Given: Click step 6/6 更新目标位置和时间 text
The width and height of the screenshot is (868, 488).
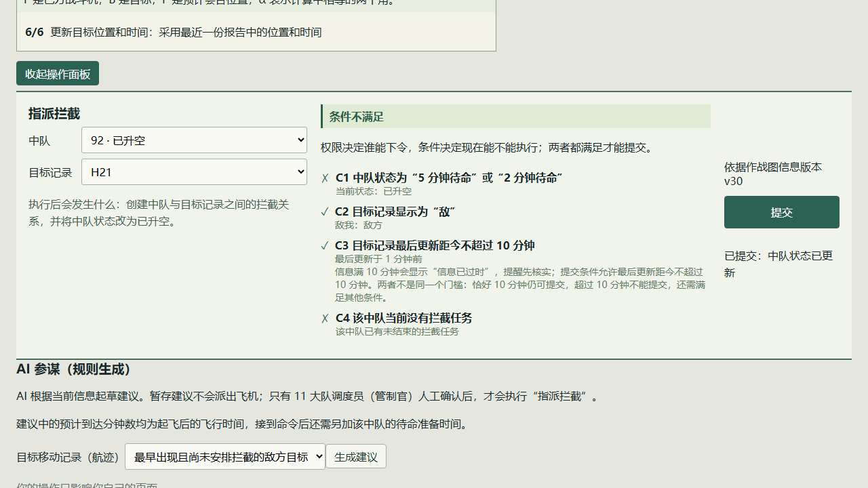Looking at the screenshot, I should tap(174, 32).
